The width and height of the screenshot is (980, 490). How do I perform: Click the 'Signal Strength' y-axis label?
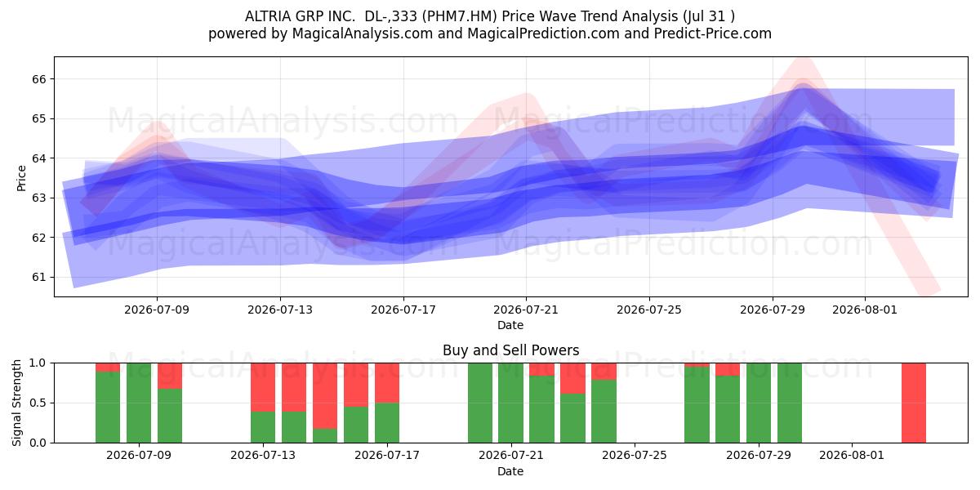pyautogui.click(x=17, y=402)
